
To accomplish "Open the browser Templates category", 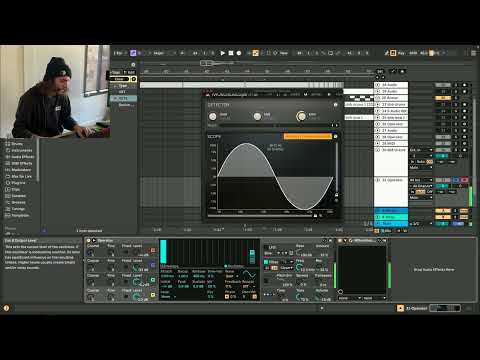I will 20,215.
